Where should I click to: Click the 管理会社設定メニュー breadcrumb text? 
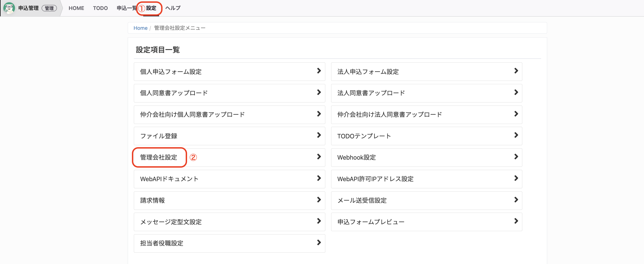pos(180,28)
